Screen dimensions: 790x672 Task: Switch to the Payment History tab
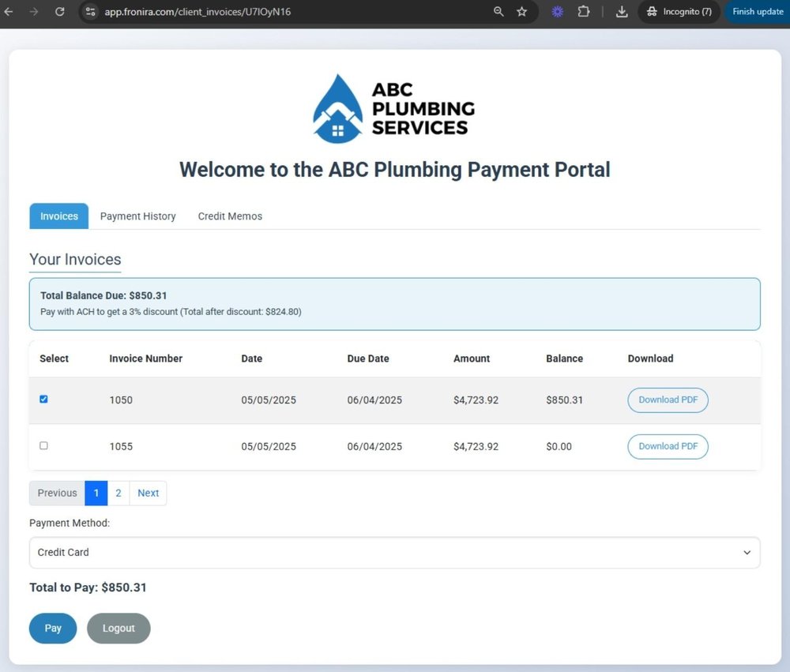tap(137, 216)
